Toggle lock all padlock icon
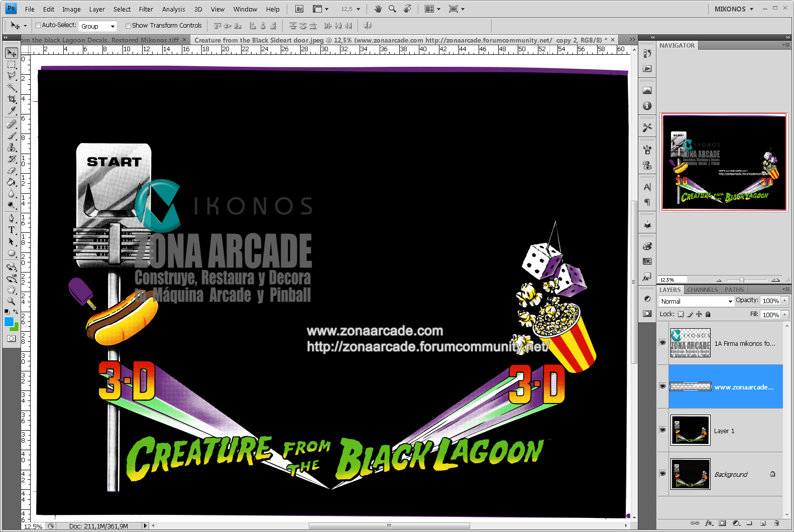This screenshot has height=532, width=794. [708, 314]
